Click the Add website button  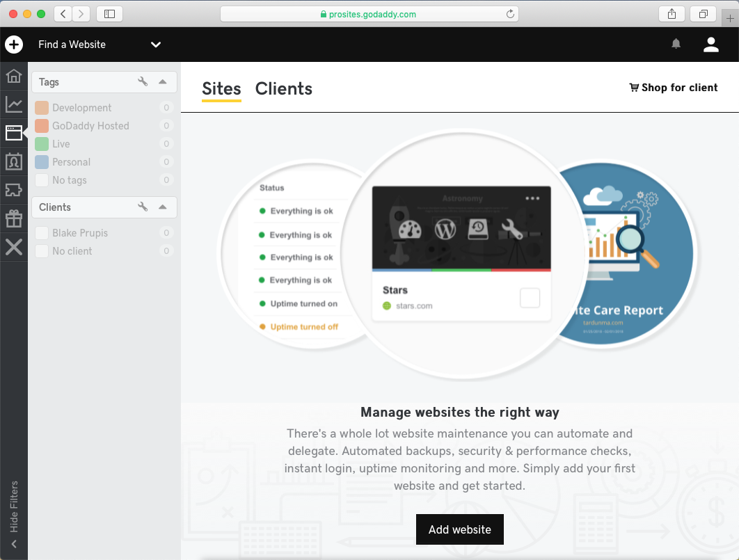pyautogui.click(x=459, y=529)
